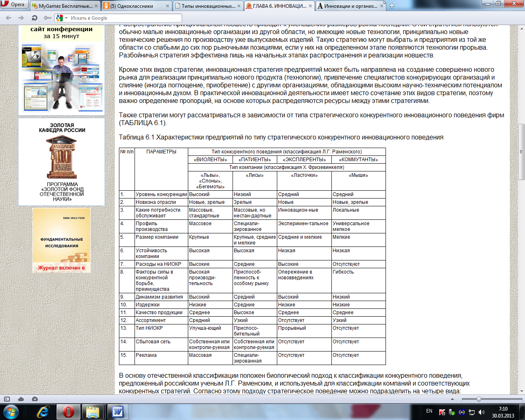Click the scrollbar down arrow
The width and height of the screenshot is (525, 420).
[x=522, y=391]
